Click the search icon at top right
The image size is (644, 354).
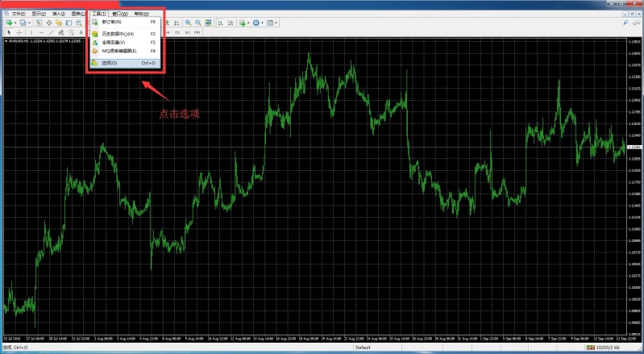click(x=626, y=23)
